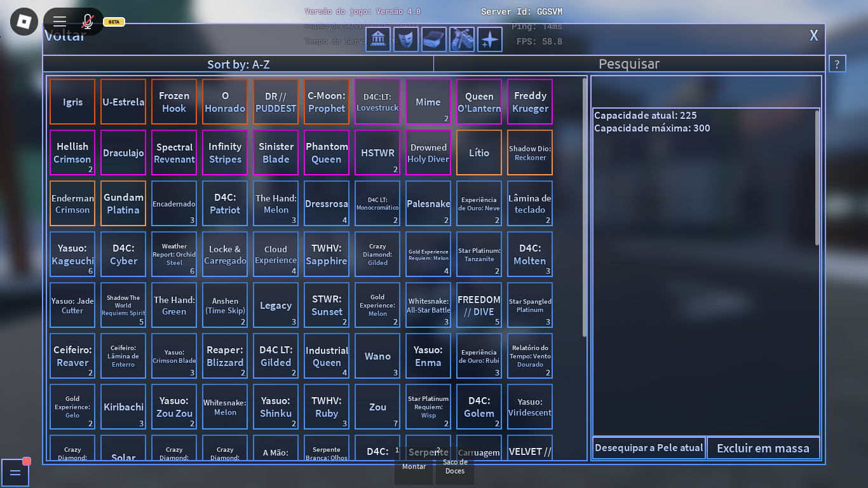This screenshot has height=488, width=868.
Task: Click the skin list scrollbar
Action: 585,207
